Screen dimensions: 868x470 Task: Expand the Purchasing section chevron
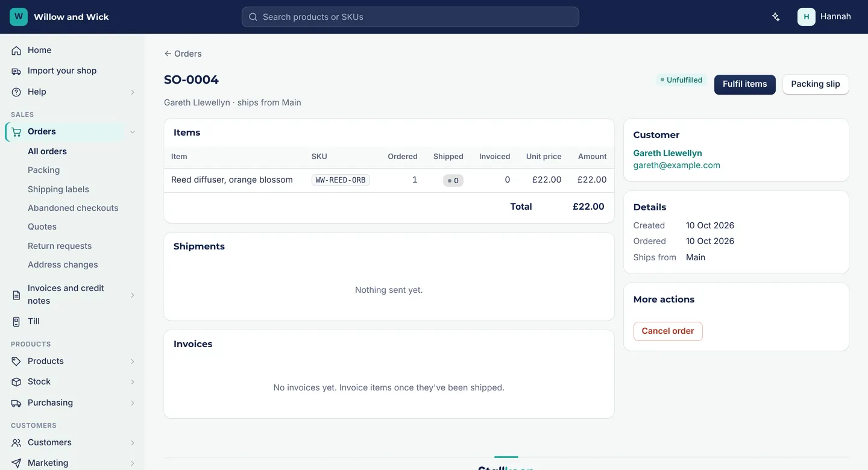coord(133,403)
